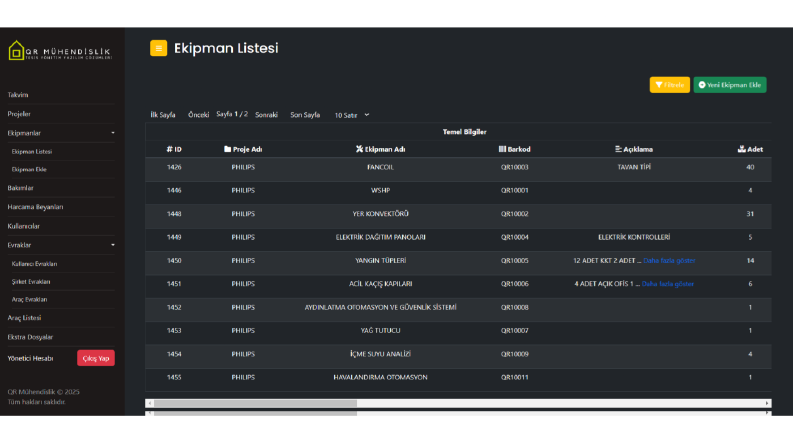Select Ekipman Listesi submenu item

pyautogui.click(x=32, y=151)
